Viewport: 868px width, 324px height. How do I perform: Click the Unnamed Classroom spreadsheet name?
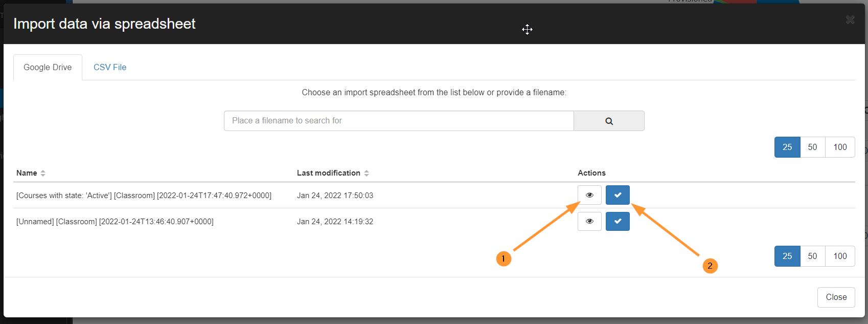click(x=115, y=222)
